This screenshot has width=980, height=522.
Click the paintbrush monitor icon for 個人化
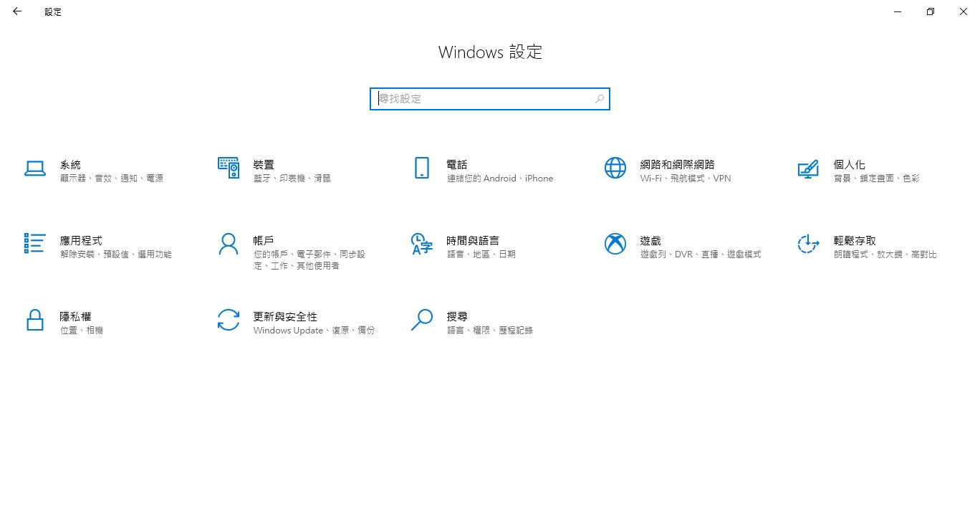[x=808, y=169]
